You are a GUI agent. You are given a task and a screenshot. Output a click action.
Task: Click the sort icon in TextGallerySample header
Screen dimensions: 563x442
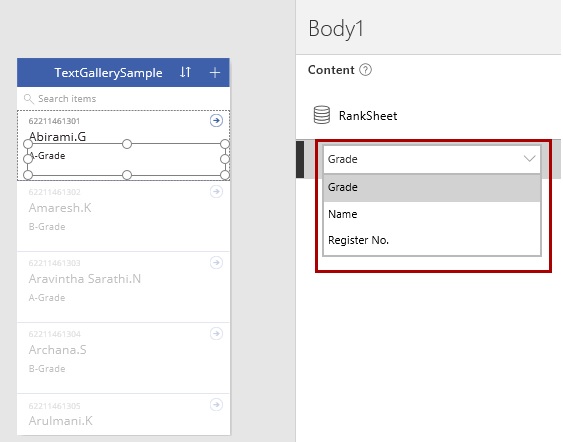click(185, 72)
